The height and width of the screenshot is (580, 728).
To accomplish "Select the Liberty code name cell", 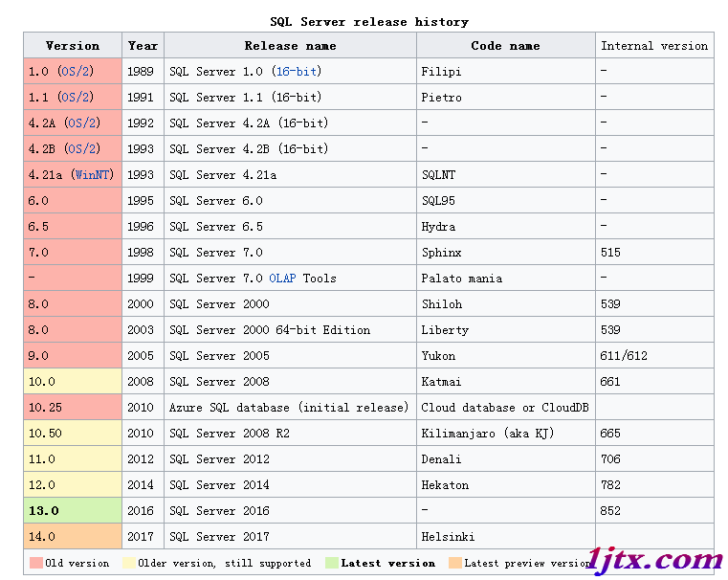I will [x=506, y=329].
